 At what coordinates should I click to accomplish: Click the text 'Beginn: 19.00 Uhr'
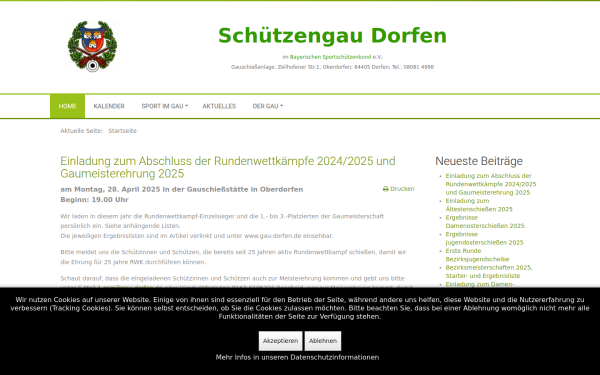(x=95, y=200)
